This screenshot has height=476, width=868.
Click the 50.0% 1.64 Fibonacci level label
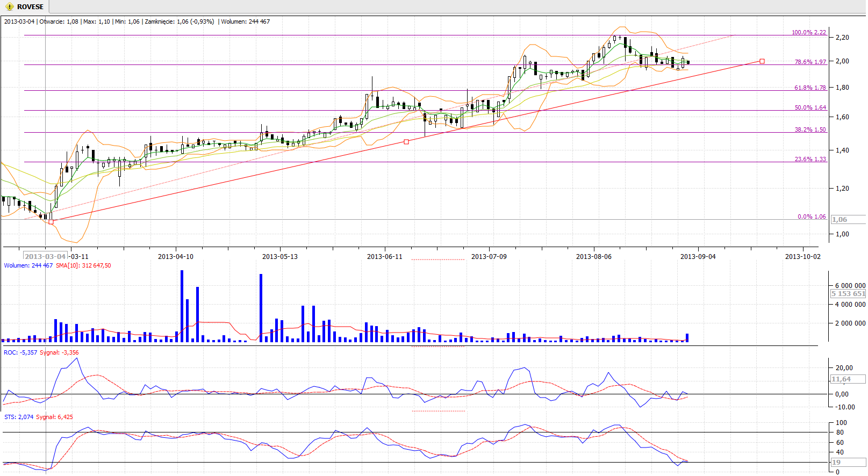point(810,107)
